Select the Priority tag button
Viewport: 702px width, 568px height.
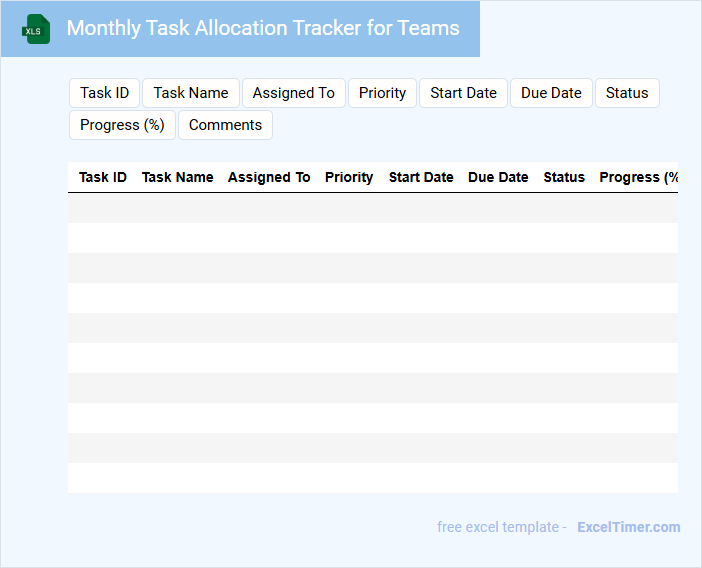(382, 93)
